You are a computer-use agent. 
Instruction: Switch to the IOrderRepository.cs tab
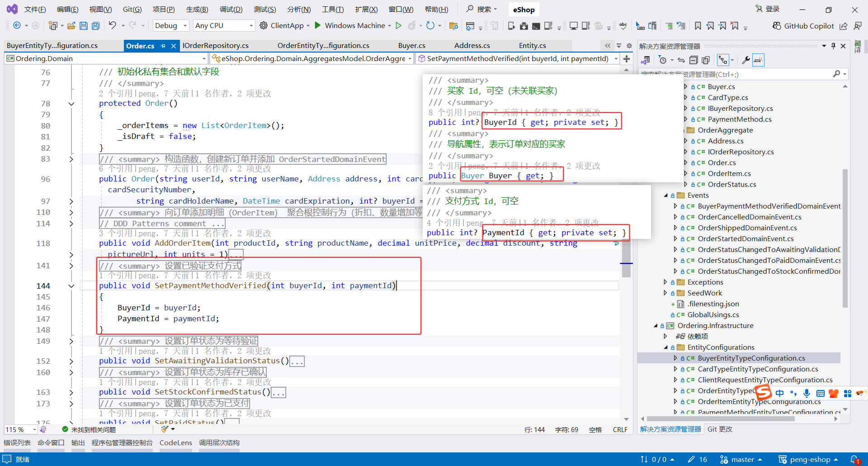point(216,46)
